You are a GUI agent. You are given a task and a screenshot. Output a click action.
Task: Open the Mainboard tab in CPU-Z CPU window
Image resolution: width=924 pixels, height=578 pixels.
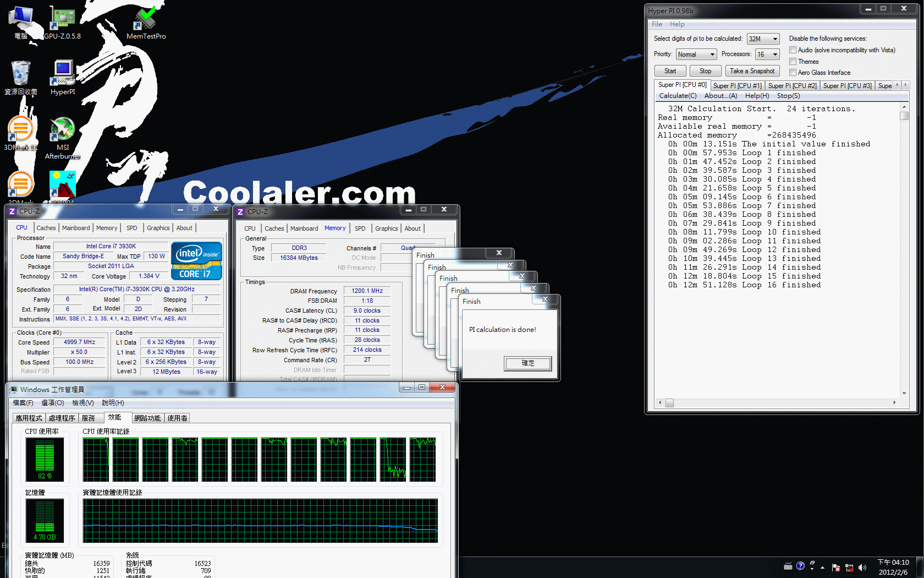tap(76, 228)
